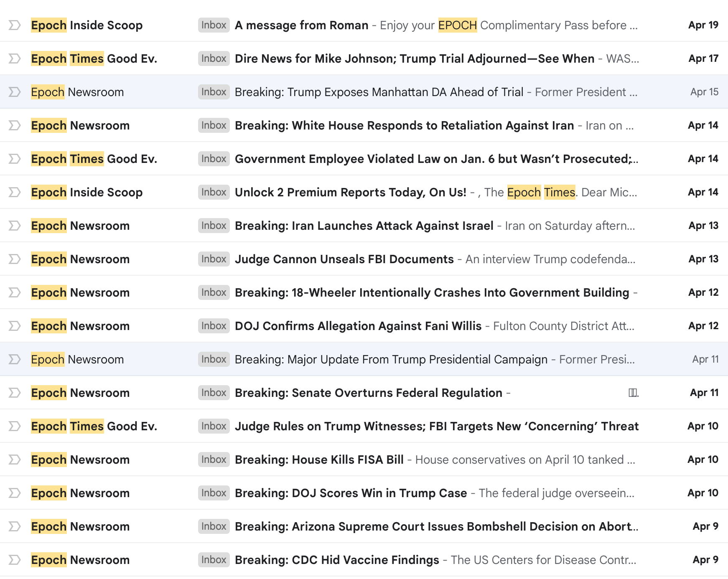This screenshot has height=579, width=728.
Task: Toggle importance for 'DOJ Confirms Allegation Against Fani Willis'
Action: (x=15, y=326)
